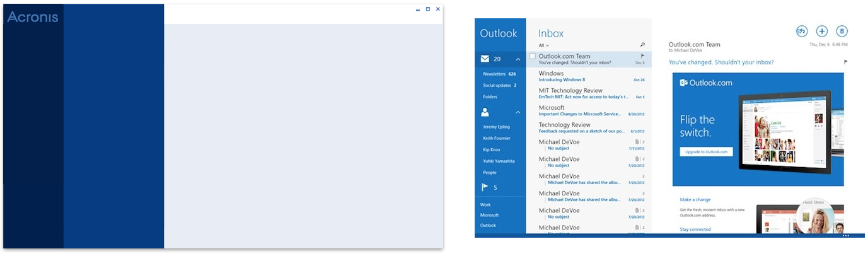Viewport: 868px width, 256px height.
Task: Click the Acronis logo
Action: (x=33, y=17)
